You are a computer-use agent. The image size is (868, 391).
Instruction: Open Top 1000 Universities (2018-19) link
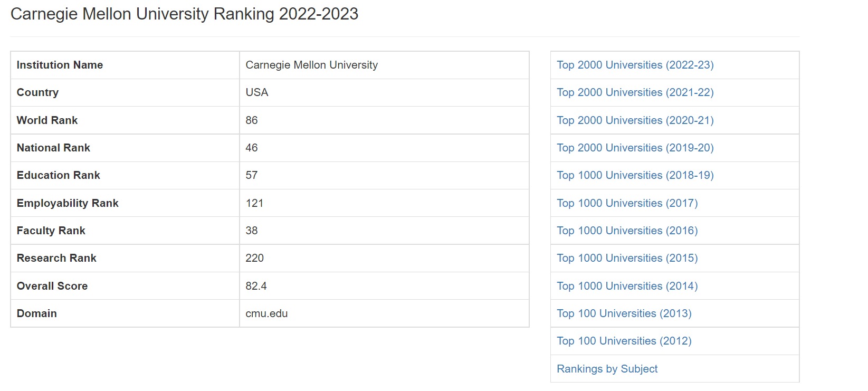(x=635, y=175)
